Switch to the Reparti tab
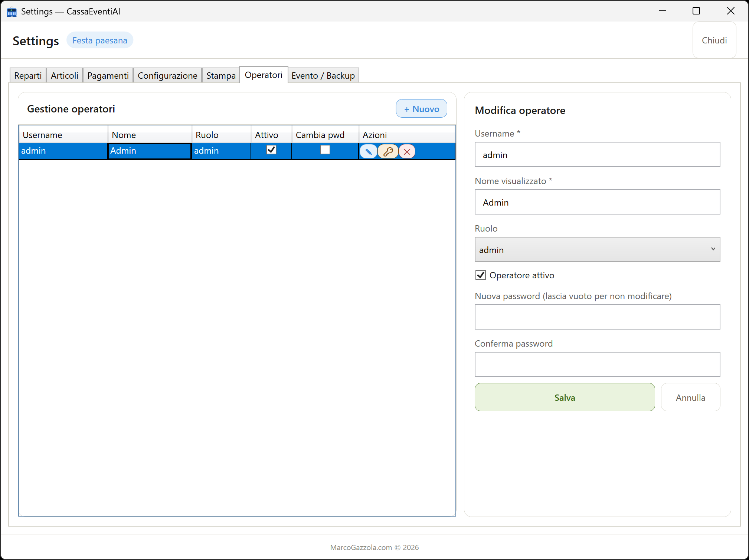749x560 pixels. (28, 75)
